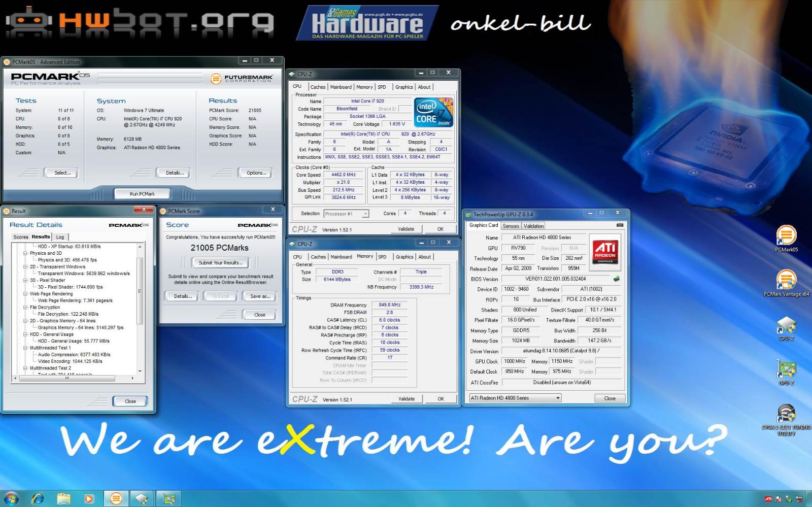Open Processor #1 selection dropdown

click(x=365, y=214)
